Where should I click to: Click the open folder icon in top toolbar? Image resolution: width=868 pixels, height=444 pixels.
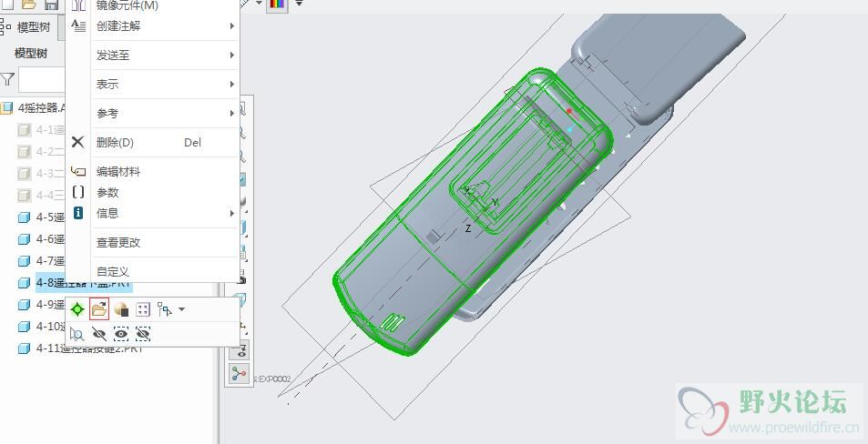(x=28, y=5)
